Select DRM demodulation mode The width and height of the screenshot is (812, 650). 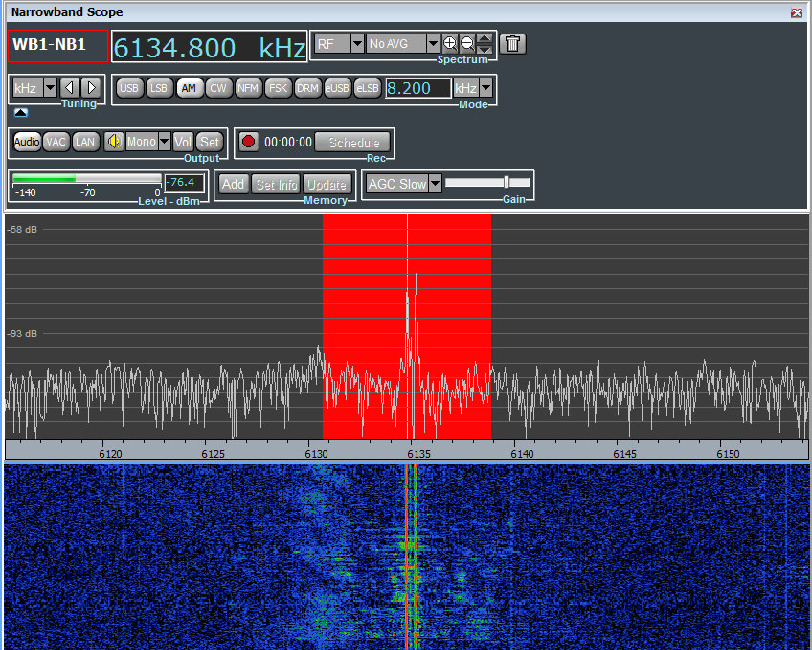(x=307, y=88)
